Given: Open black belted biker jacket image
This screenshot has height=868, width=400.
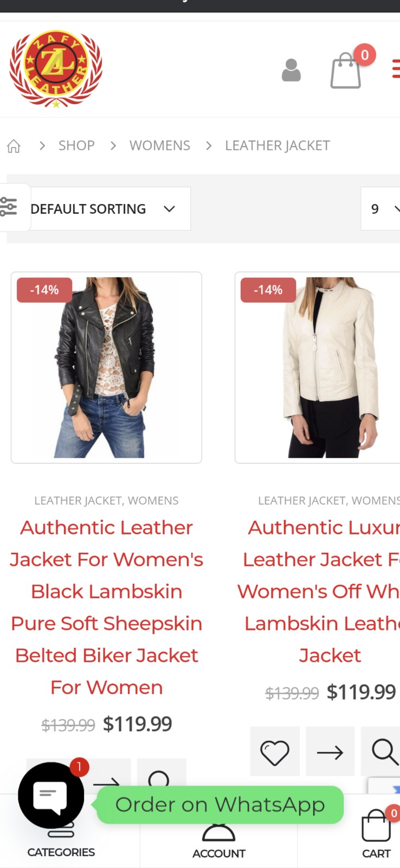Looking at the screenshot, I should 106,368.
